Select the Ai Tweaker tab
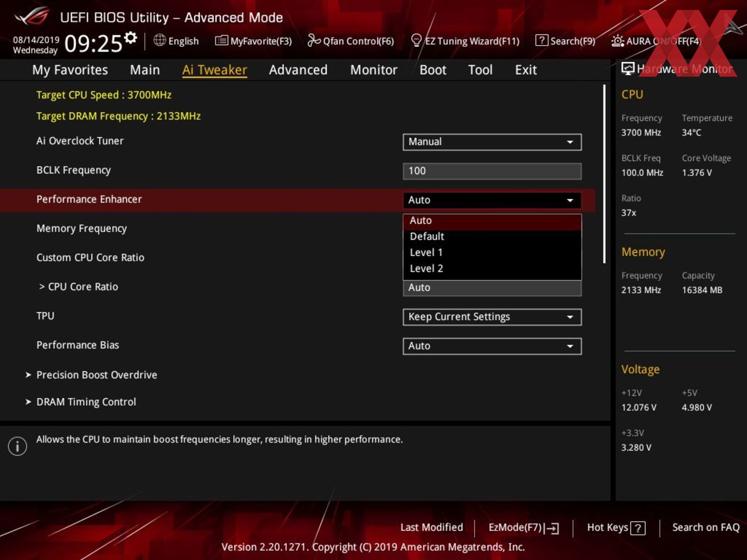This screenshot has width=747, height=560. [x=215, y=70]
